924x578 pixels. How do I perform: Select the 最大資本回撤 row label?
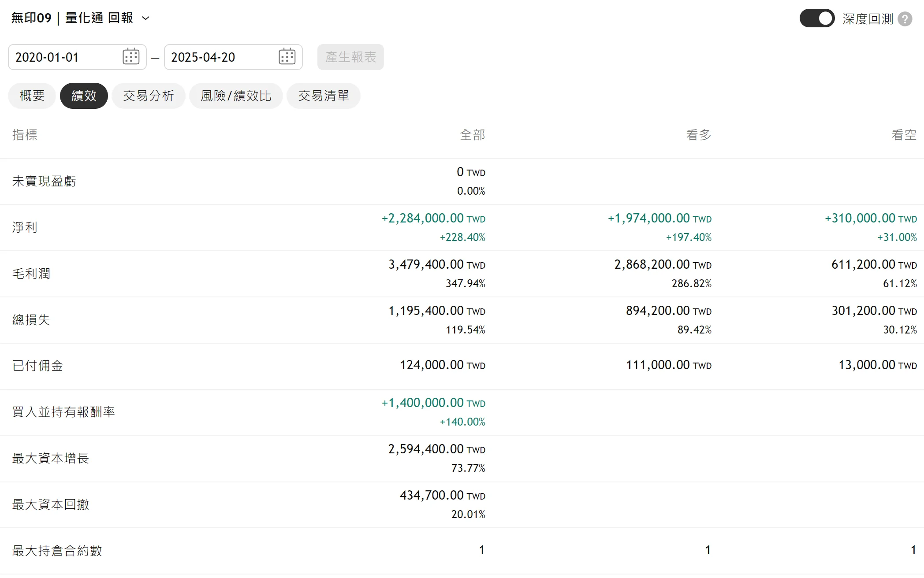coord(51,504)
